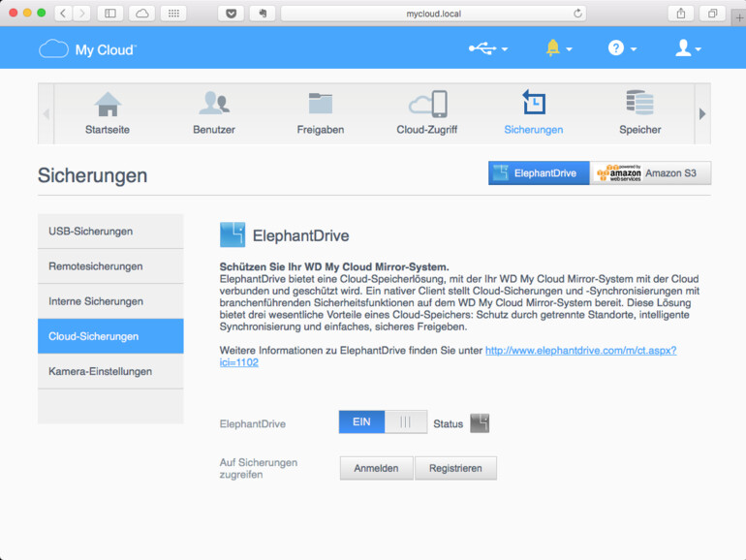
Task: Select Interne Sicherungen in sidebar
Action: (110, 301)
